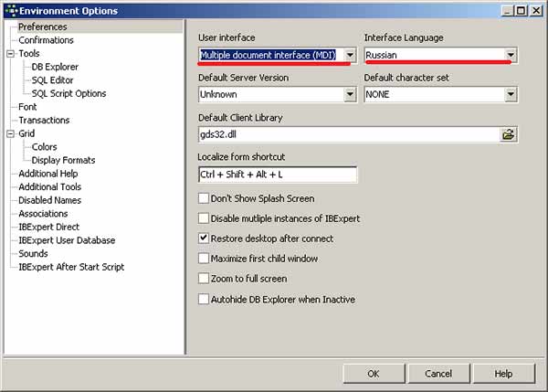The image size is (548, 392).
Task: Click the Cancel button
Action: click(x=438, y=374)
